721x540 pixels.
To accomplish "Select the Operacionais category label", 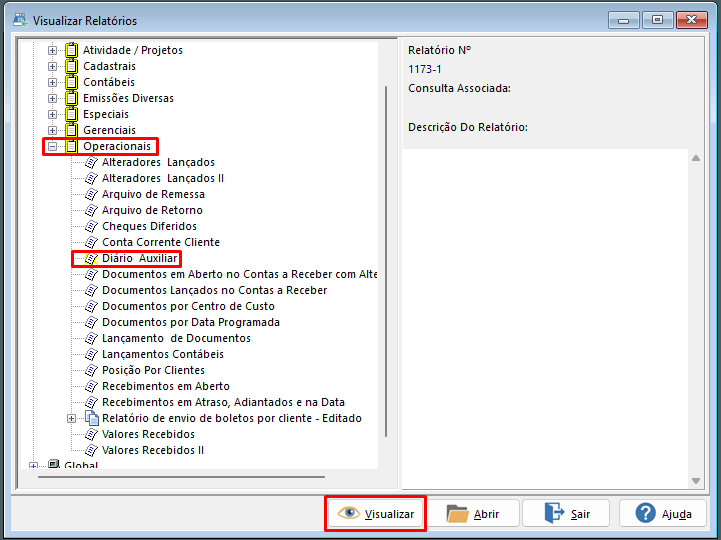I will pyautogui.click(x=117, y=146).
